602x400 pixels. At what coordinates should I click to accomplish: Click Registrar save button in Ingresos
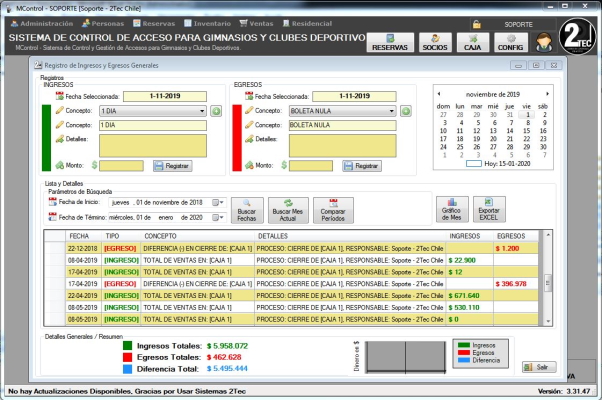pyautogui.click(x=173, y=166)
